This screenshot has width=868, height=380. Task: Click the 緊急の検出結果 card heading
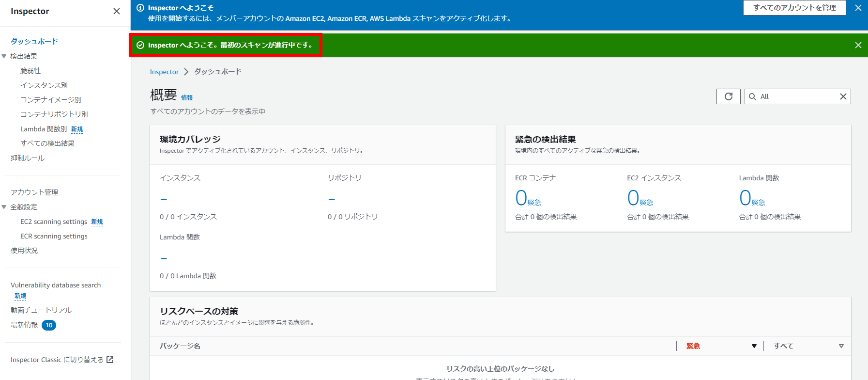coord(546,140)
